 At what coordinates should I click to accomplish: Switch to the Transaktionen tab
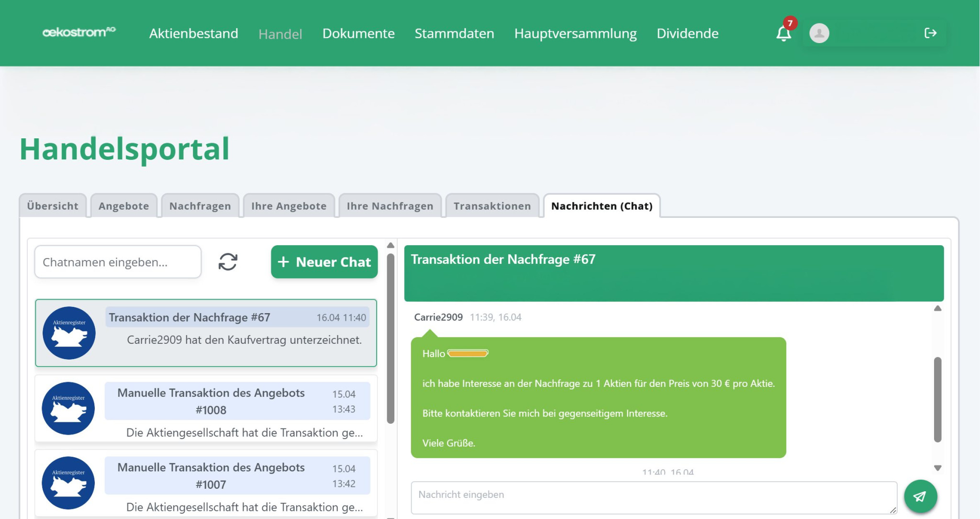click(x=492, y=206)
